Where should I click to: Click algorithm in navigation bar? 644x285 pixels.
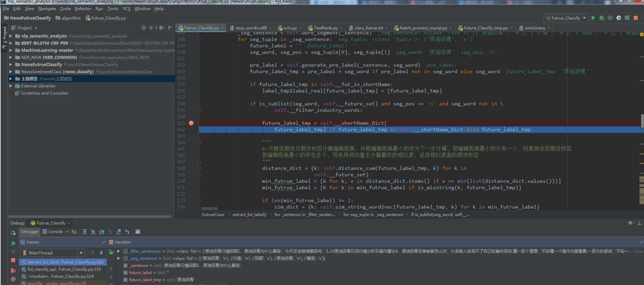68,18
